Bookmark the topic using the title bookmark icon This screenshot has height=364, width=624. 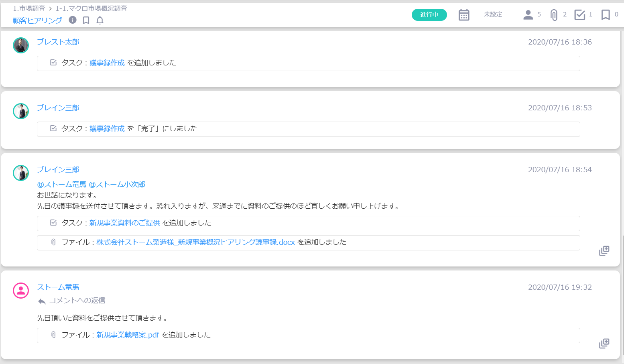86,20
